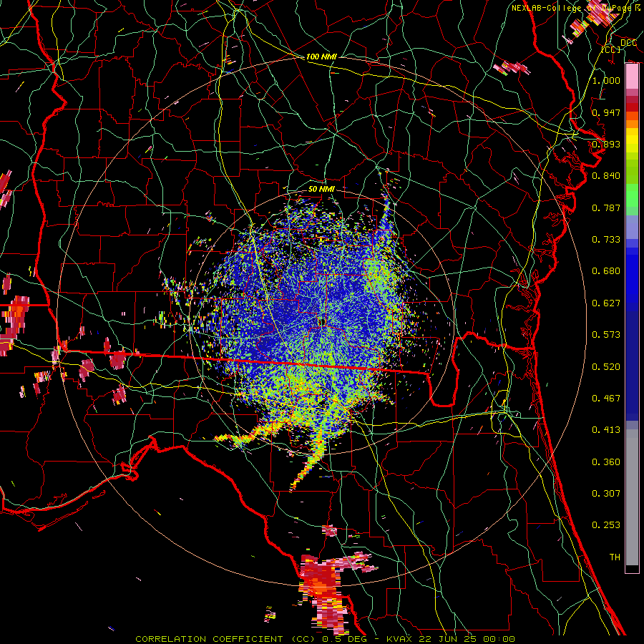The height and width of the screenshot is (644, 644).
Task: Select the 0.680 legend value
Action: 606,270
